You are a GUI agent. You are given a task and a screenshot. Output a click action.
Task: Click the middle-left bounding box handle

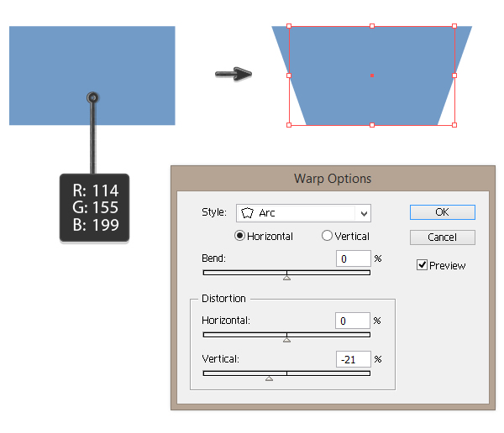tap(289, 76)
